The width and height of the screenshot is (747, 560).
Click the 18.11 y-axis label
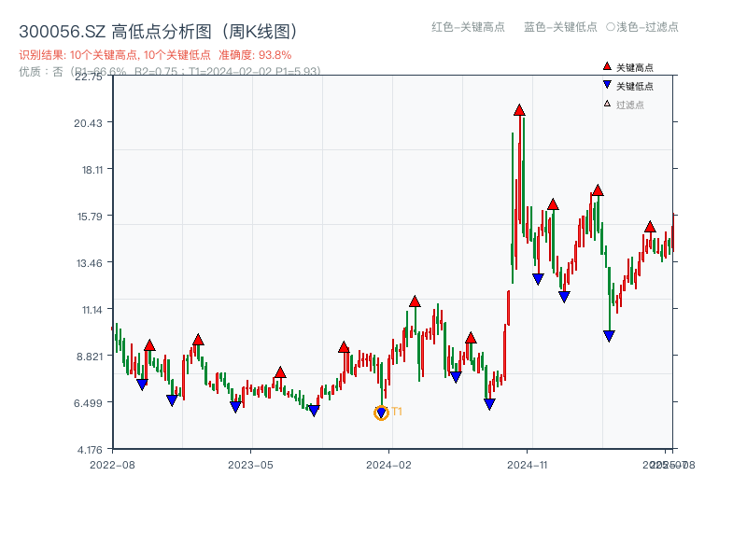[x=92, y=170]
